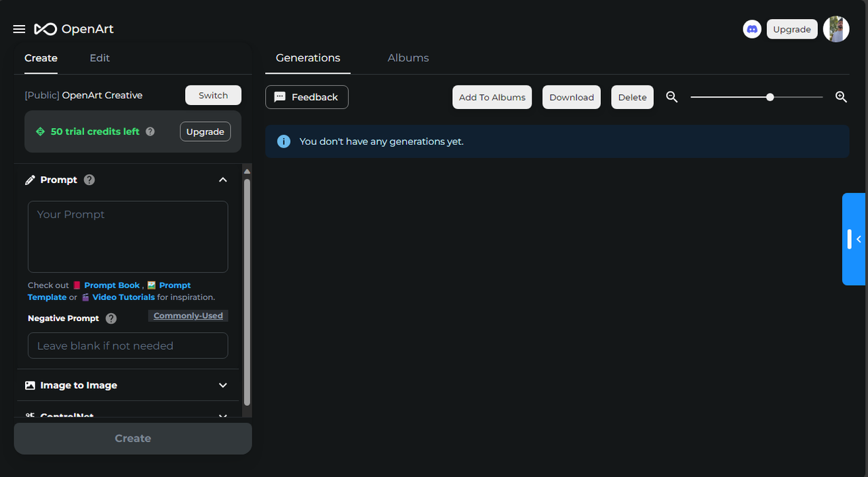Open the Discord community icon
Screen dimensions: 868x477
coord(751,29)
